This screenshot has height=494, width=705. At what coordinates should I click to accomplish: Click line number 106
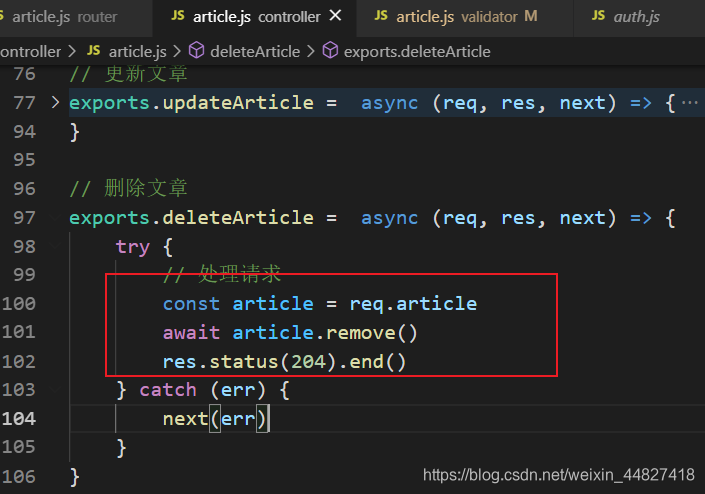click(18, 476)
